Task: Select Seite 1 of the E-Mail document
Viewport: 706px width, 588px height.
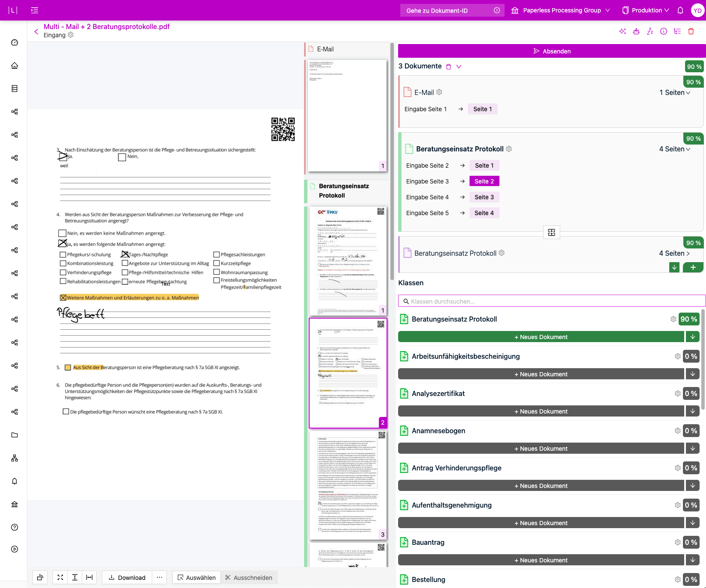Action: (x=483, y=109)
